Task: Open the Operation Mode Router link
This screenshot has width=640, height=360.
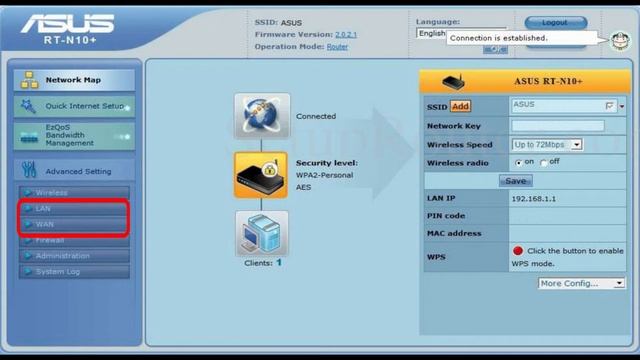Action: click(337, 47)
